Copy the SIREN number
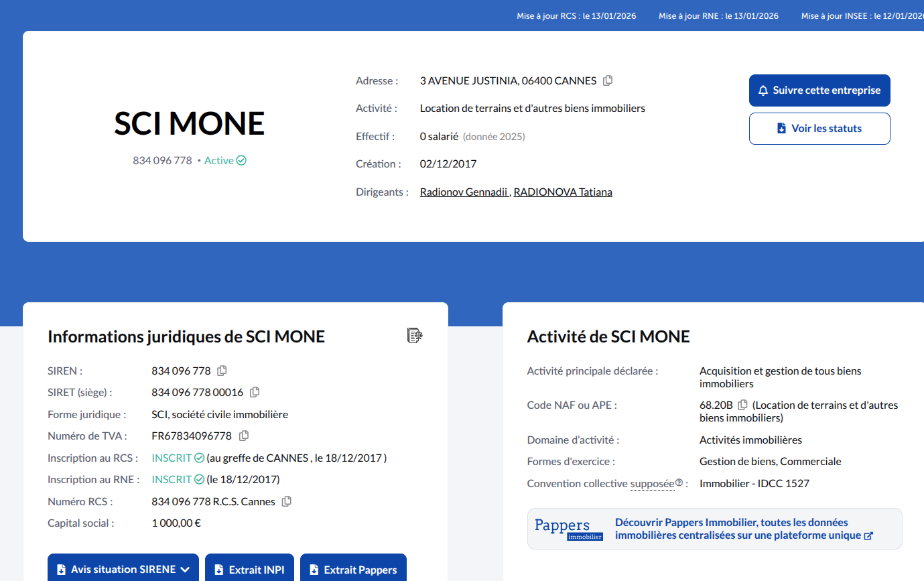This screenshot has height=581, width=924. [222, 371]
